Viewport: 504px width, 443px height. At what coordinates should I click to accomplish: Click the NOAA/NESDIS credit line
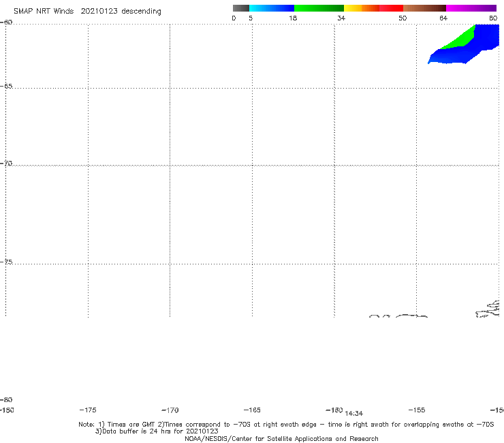point(281,438)
